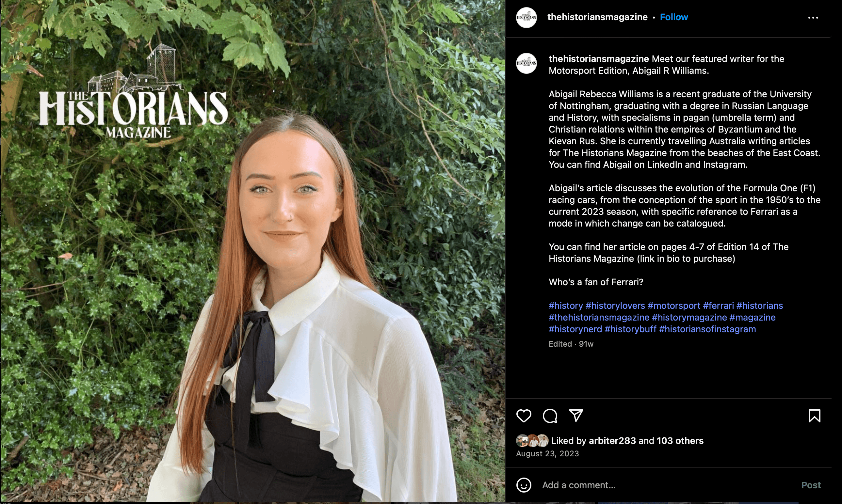This screenshot has width=842, height=504.
Task: Open thehistoriansmagazine username in header
Action: (x=597, y=17)
